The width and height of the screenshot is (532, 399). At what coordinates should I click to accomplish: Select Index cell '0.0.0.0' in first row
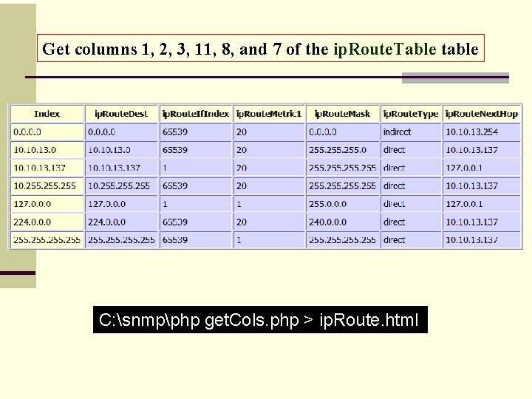[x=47, y=132]
